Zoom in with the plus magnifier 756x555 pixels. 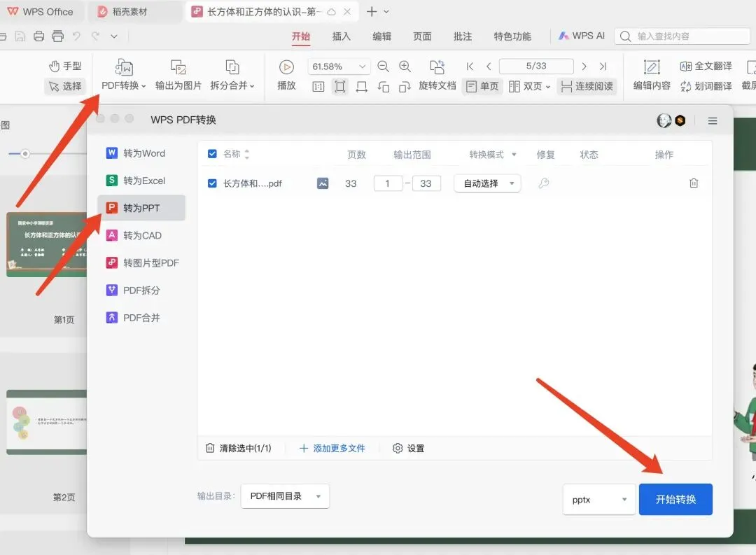(405, 66)
